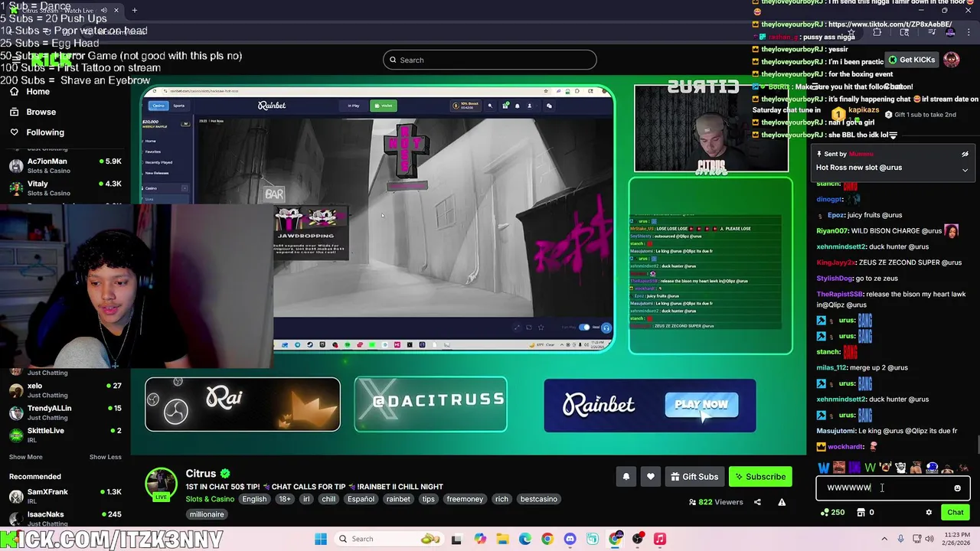Click the Citrus channel name
The width and height of the screenshot is (980, 551).
(201, 474)
